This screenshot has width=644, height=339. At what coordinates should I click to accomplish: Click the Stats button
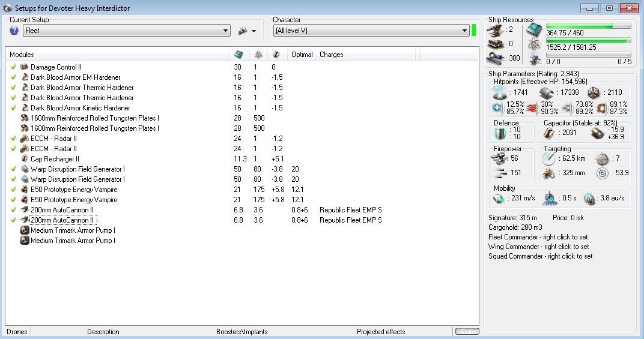(467, 331)
